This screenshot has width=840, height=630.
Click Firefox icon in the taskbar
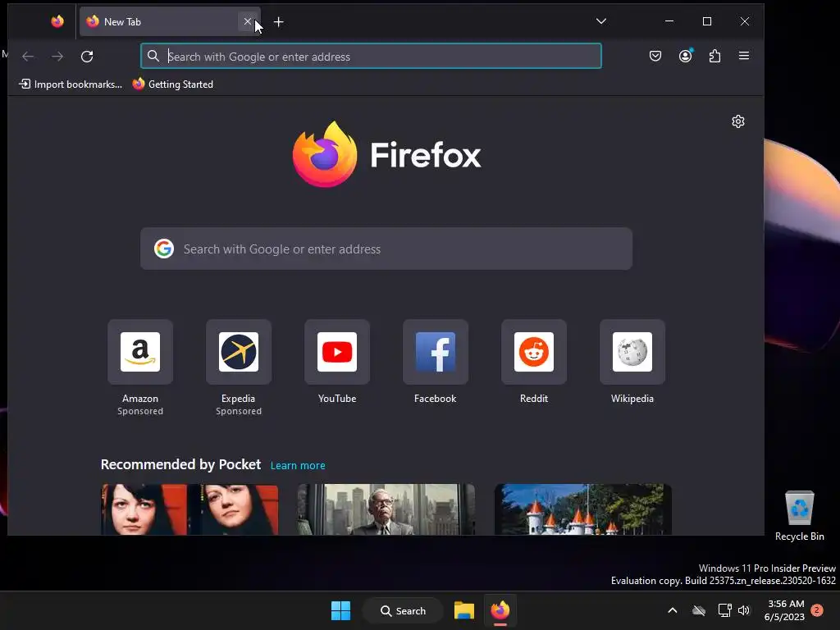tap(500, 610)
